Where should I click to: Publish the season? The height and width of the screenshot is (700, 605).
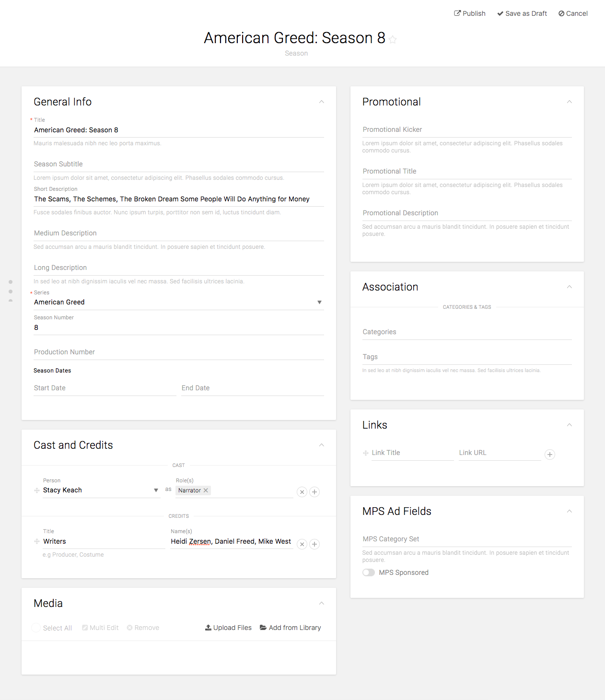click(x=470, y=13)
